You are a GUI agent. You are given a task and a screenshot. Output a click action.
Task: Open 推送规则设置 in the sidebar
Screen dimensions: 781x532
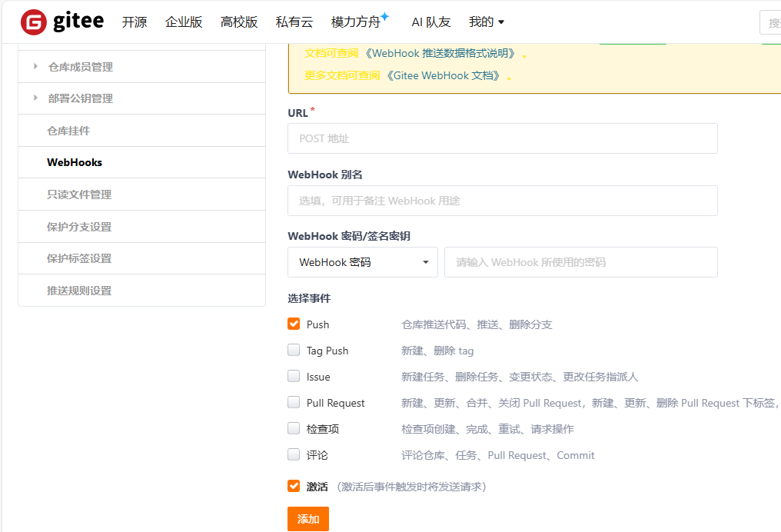pos(141,291)
